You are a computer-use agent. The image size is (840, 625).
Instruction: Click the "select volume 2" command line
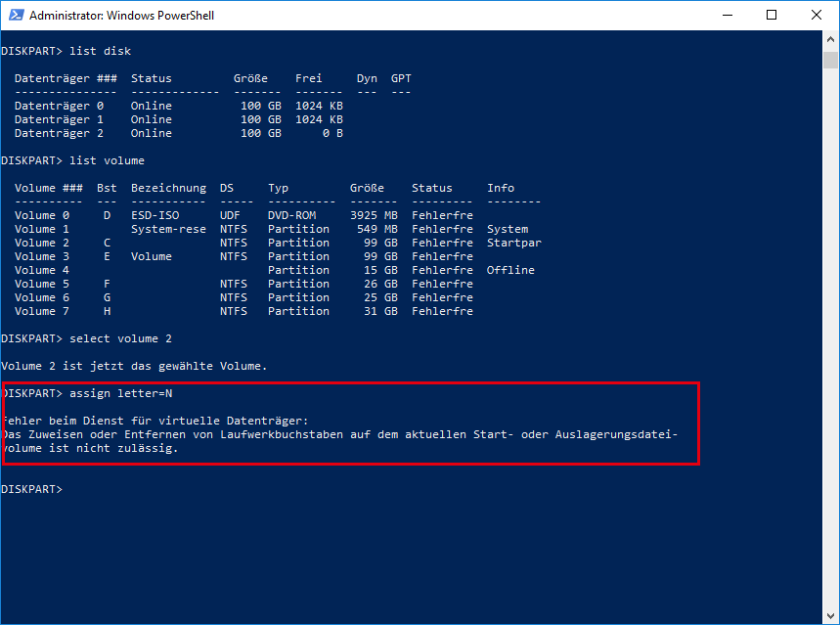coord(87,338)
